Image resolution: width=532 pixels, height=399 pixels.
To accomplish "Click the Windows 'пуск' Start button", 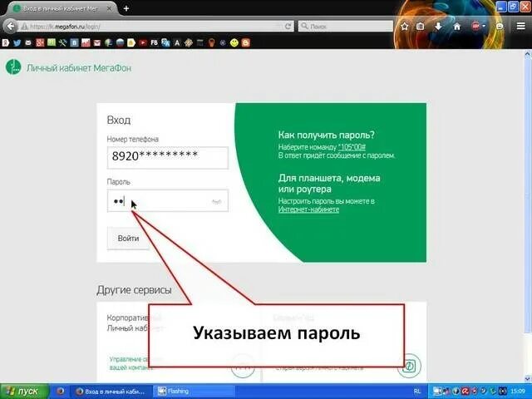I will [24, 392].
